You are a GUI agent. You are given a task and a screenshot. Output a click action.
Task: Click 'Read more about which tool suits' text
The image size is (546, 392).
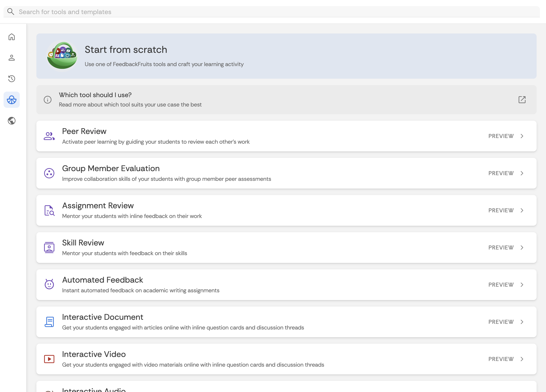point(130,105)
